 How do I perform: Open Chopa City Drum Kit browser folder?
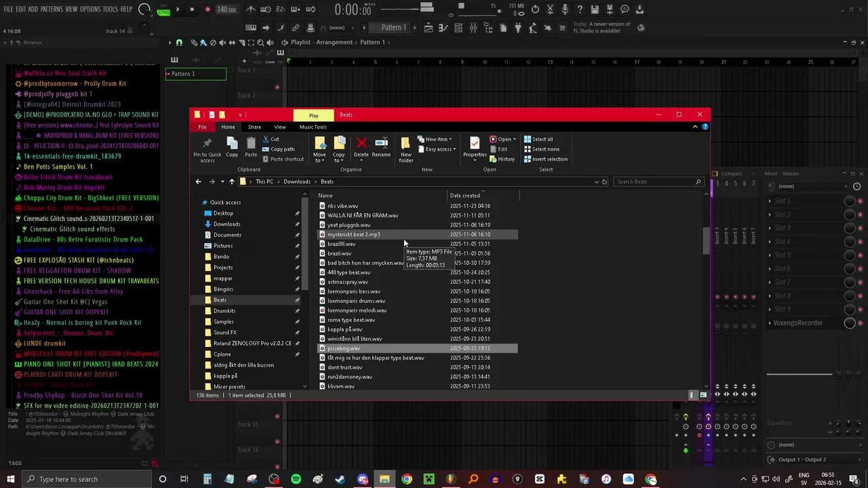[x=91, y=198]
